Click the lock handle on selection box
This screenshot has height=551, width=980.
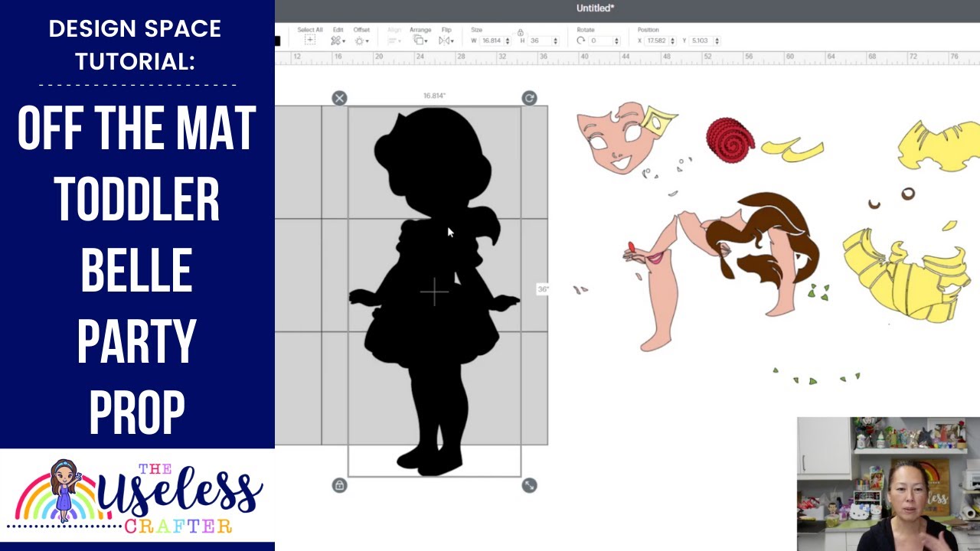click(x=339, y=485)
